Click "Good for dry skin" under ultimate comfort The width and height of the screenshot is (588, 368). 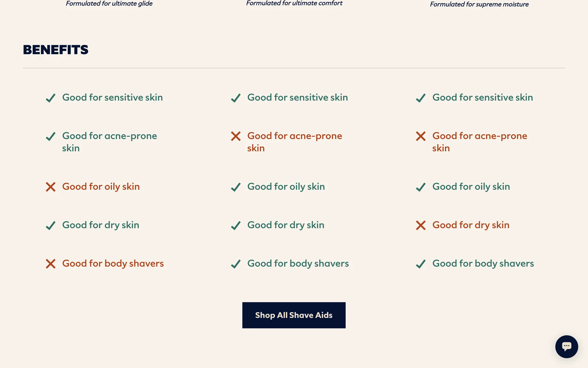coord(285,225)
